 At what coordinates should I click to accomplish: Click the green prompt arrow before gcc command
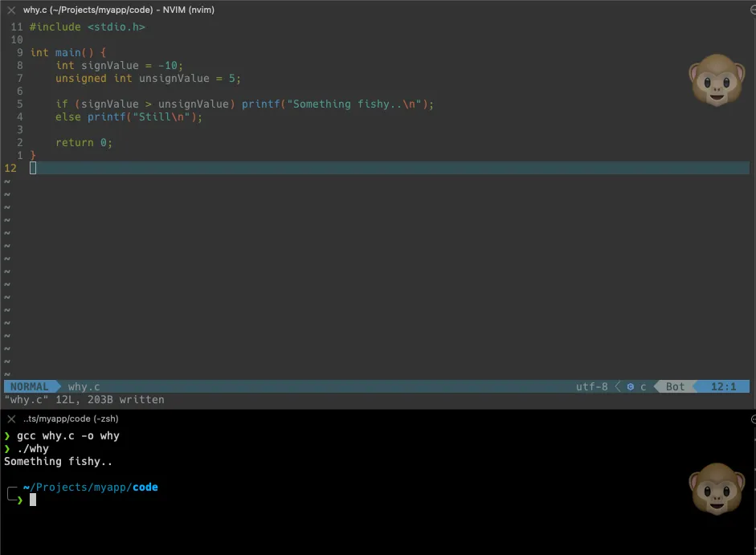coord(7,436)
